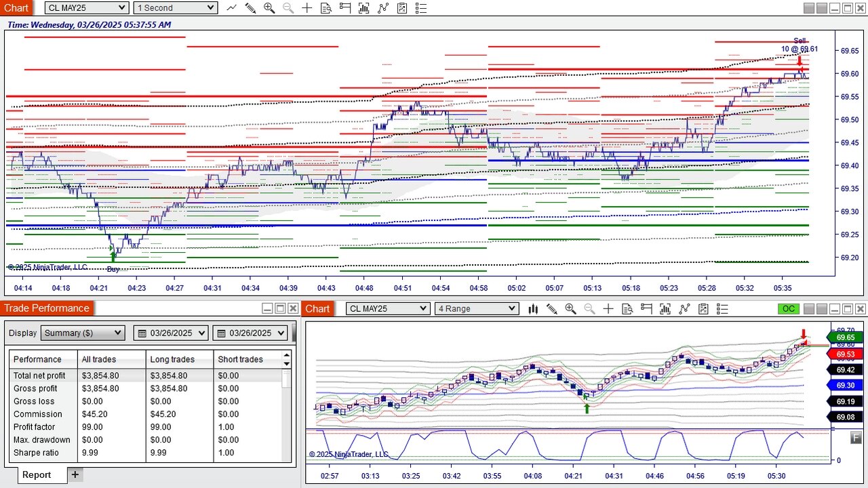Viewport: 868px width, 488px height.
Task: Select the Max. drawdown row label
Action: coord(41,440)
